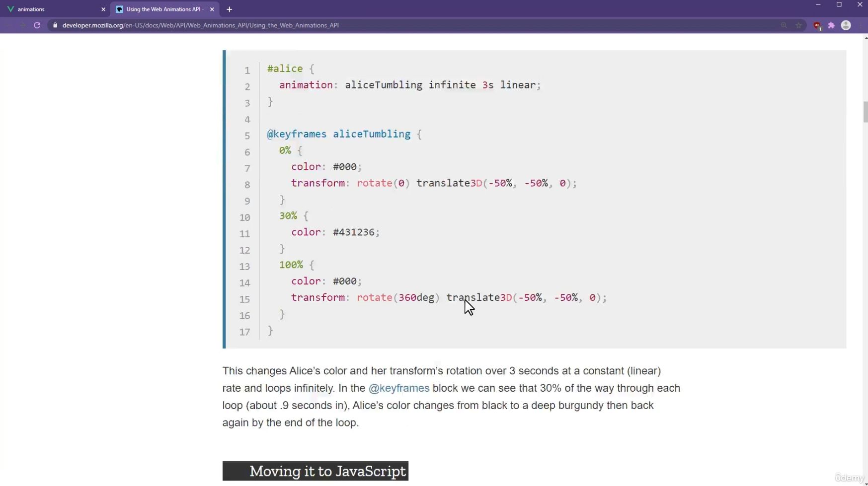The height and width of the screenshot is (486, 868).
Task: Open the uBlock Origin extension icon
Action: click(x=817, y=25)
